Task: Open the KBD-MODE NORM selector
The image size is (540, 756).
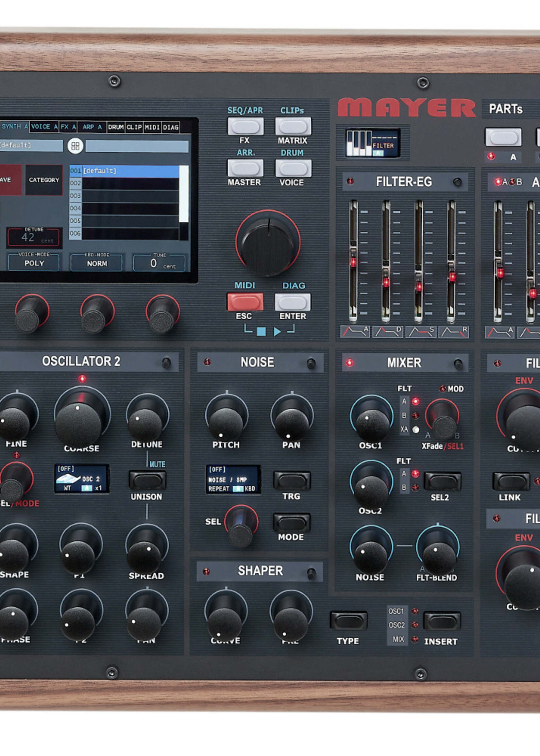Action: [x=97, y=262]
